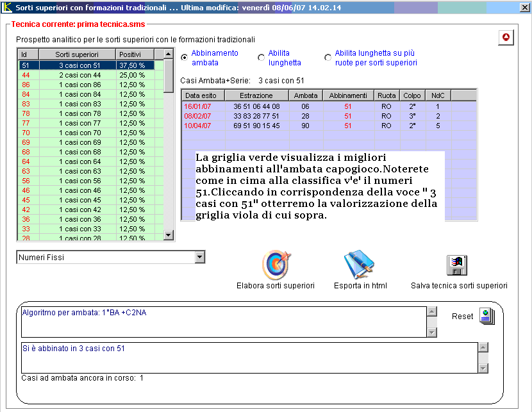Viewport: 532px width, 412px height.
Task: Click the abbinato box scroll down arrow
Action: tap(483, 368)
